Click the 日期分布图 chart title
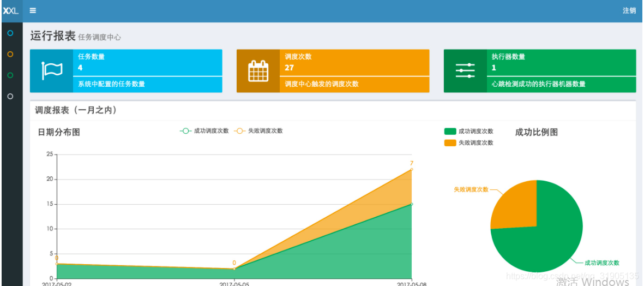Screen dimensions: 644x286 pos(59,132)
